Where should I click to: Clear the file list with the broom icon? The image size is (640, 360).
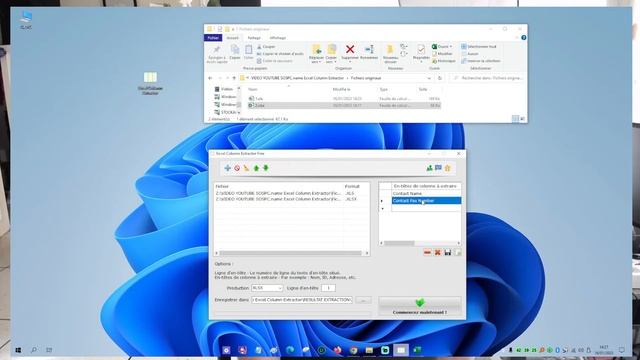[246, 168]
